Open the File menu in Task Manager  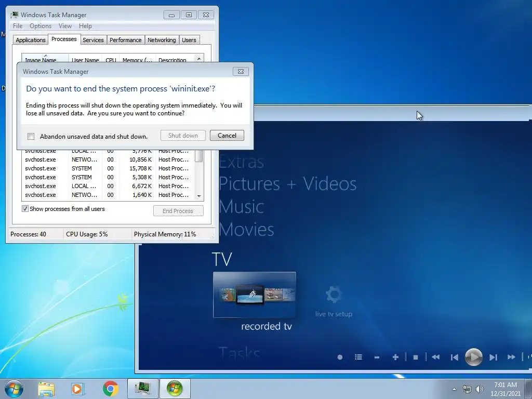(18, 26)
